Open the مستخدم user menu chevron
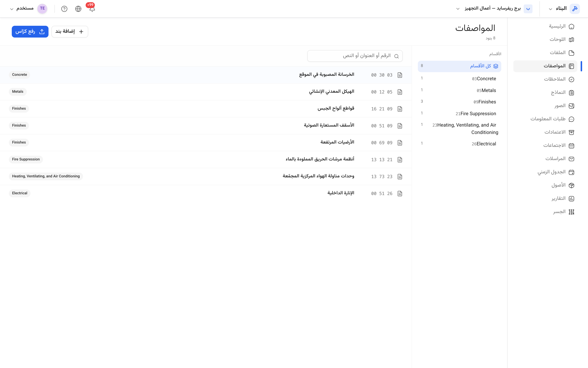 point(11,9)
